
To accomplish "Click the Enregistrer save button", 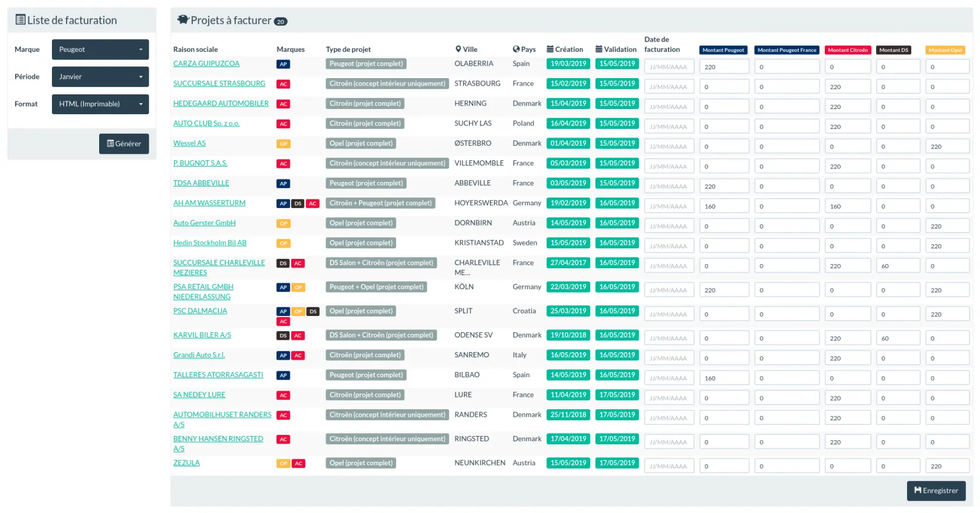I will coord(936,491).
